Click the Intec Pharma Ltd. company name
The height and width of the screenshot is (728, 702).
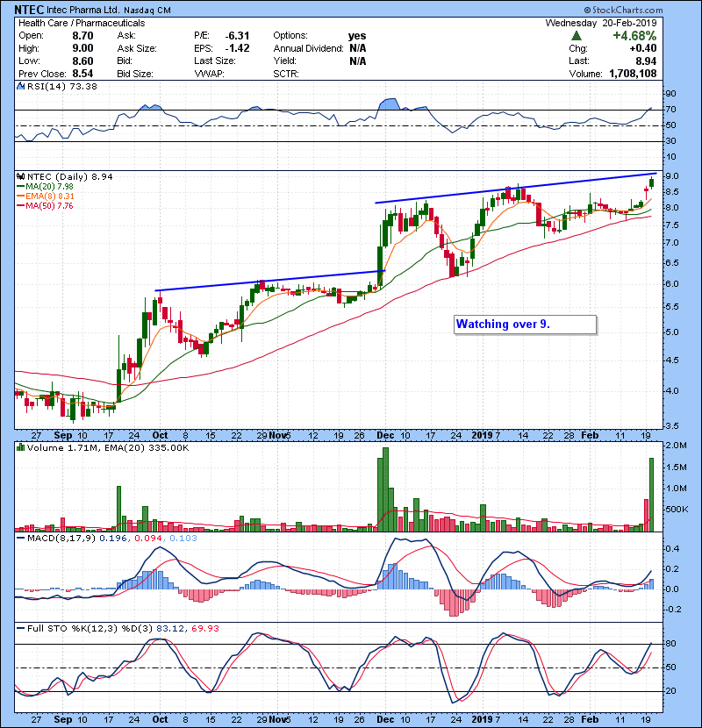tap(83, 10)
